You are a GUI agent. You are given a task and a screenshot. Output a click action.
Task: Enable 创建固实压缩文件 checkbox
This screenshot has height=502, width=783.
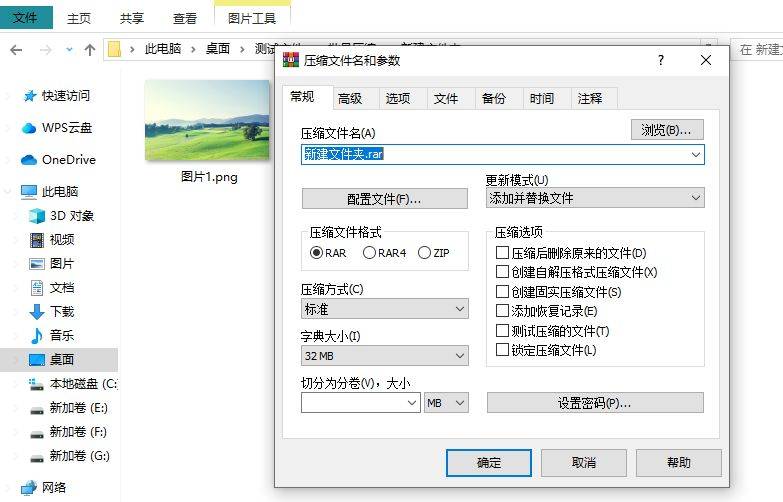[502, 291]
